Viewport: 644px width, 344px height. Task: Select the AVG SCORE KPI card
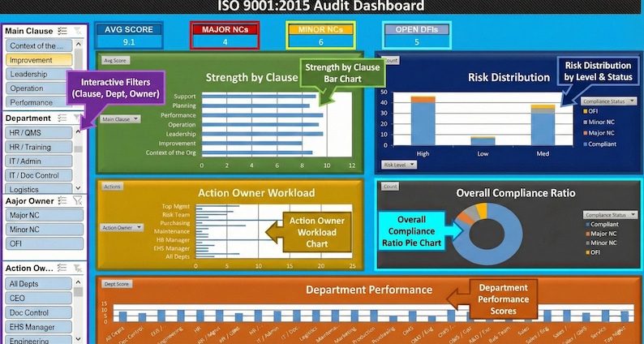point(129,36)
